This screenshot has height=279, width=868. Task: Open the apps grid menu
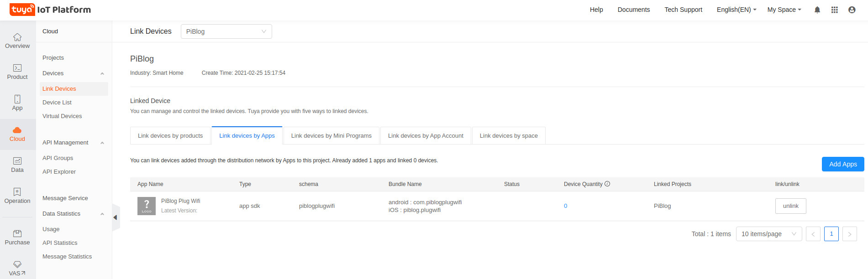tap(835, 10)
